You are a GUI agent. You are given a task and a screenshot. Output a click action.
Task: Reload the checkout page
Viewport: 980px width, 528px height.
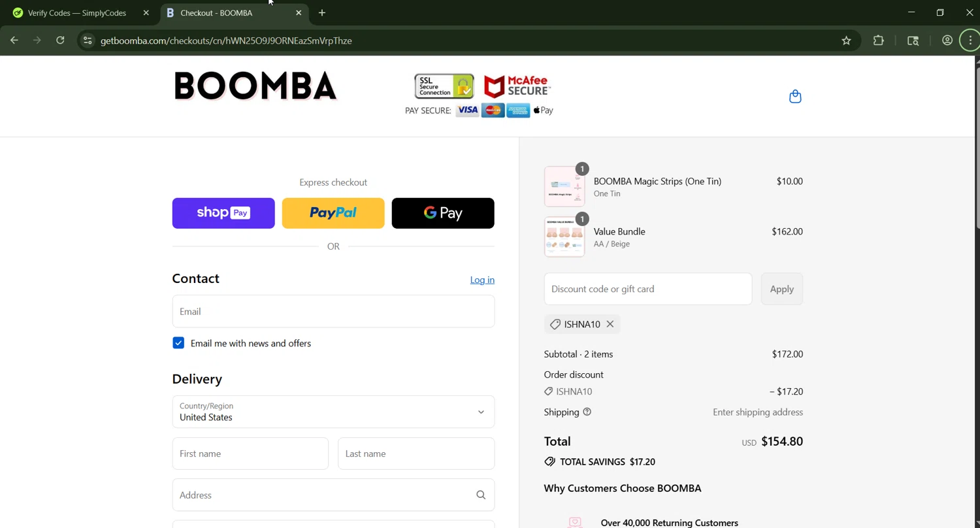(x=60, y=41)
